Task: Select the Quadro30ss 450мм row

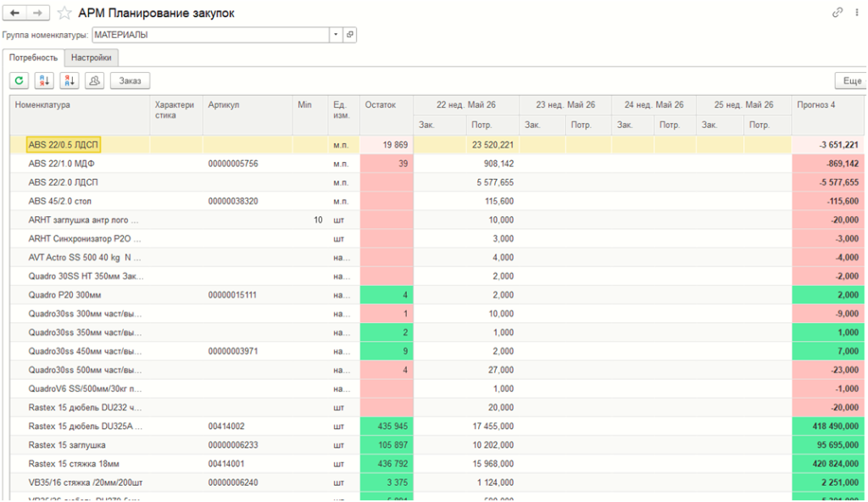Action: (437, 351)
